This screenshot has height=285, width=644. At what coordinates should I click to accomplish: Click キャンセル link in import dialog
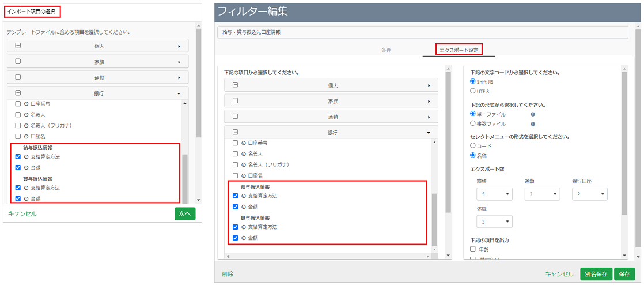tap(22, 214)
